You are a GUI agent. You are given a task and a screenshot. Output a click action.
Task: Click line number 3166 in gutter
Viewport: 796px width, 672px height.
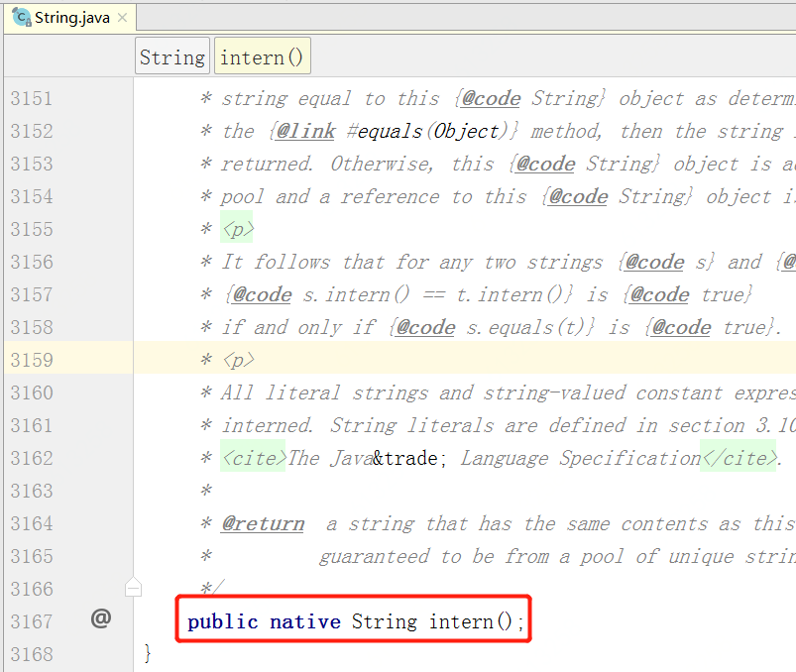pyautogui.click(x=32, y=590)
